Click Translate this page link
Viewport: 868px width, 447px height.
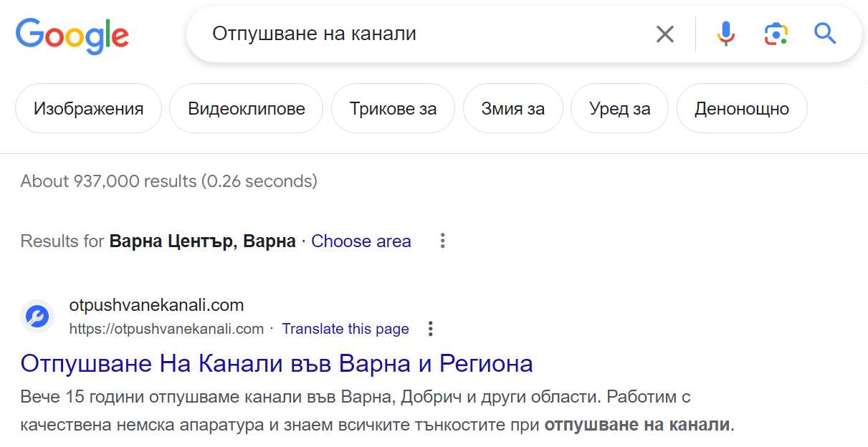tap(345, 329)
